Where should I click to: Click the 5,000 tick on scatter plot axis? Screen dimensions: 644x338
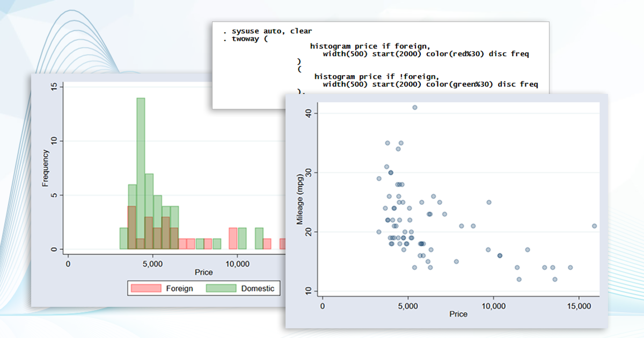coord(408,305)
